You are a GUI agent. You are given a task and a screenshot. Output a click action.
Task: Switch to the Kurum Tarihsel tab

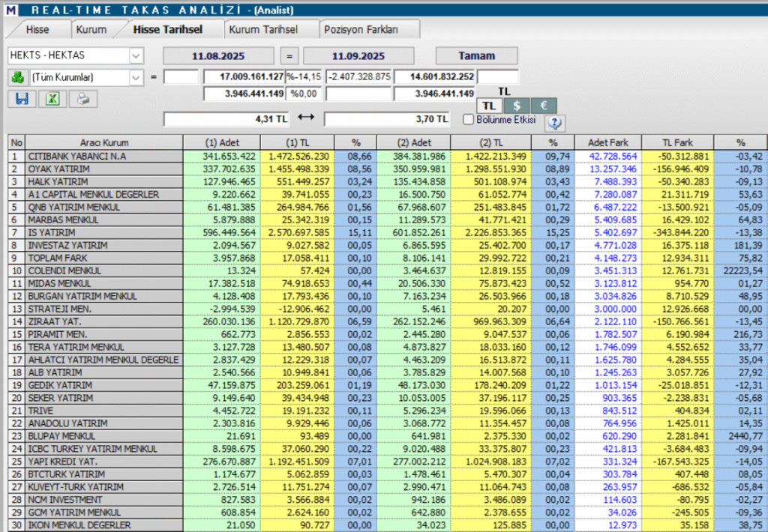click(265, 28)
